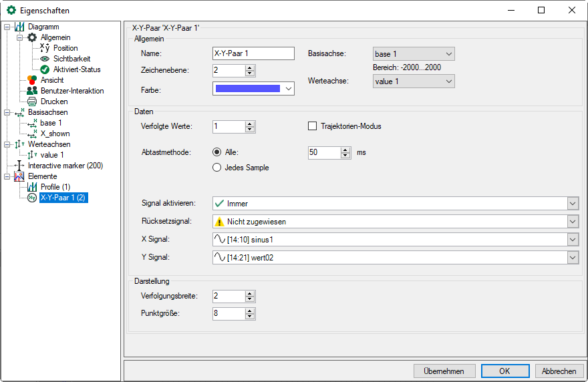Click the Profile (1) chart icon
This screenshot has width=588, height=382.
[x=32, y=187]
